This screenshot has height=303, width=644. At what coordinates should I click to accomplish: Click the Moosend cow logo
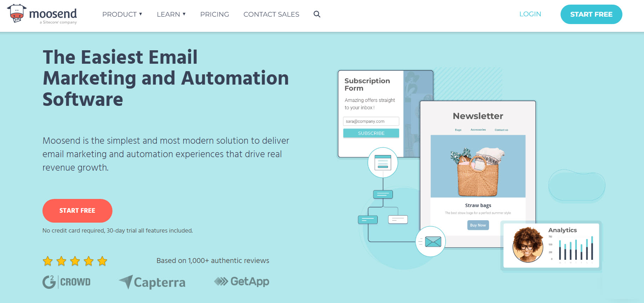click(17, 13)
